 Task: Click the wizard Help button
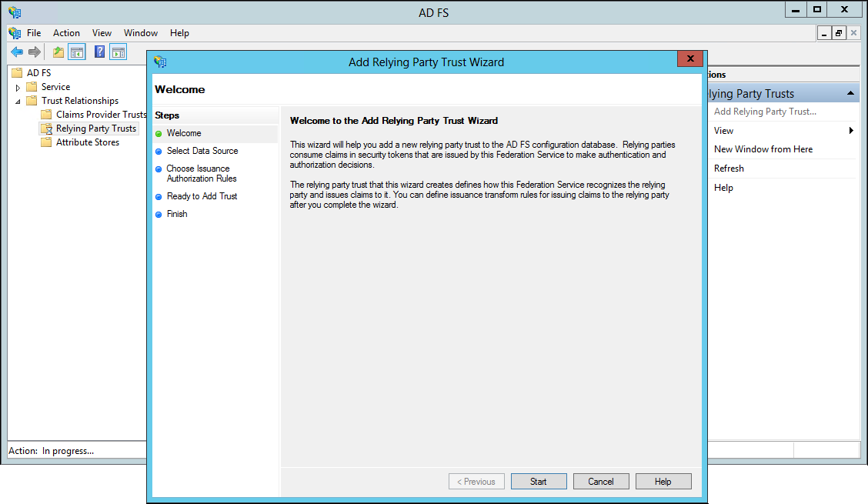[663, 481]
